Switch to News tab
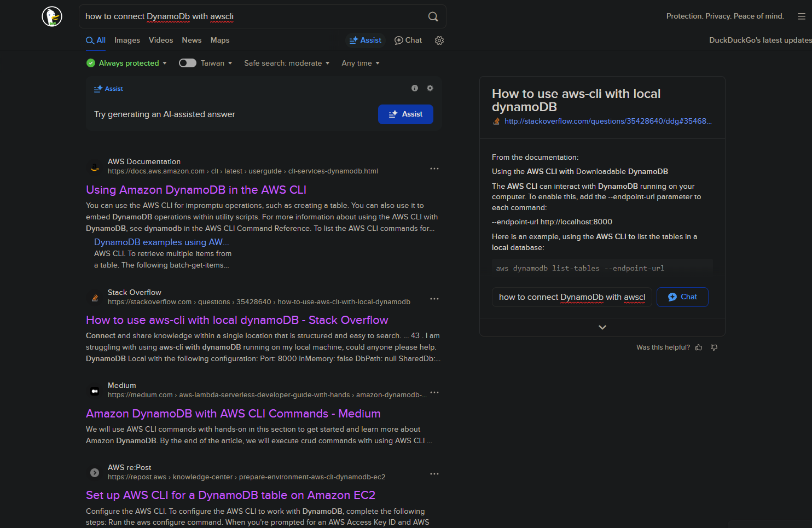This screenshot has height=528, width=812. tap(192, 40)
